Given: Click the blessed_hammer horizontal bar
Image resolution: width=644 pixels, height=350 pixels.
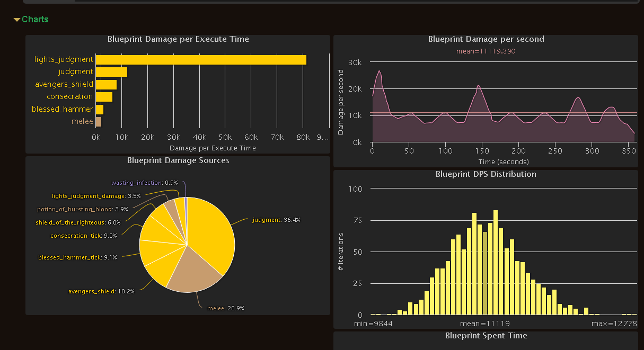Looking at the screenshot, I should [x=100, y=110].
